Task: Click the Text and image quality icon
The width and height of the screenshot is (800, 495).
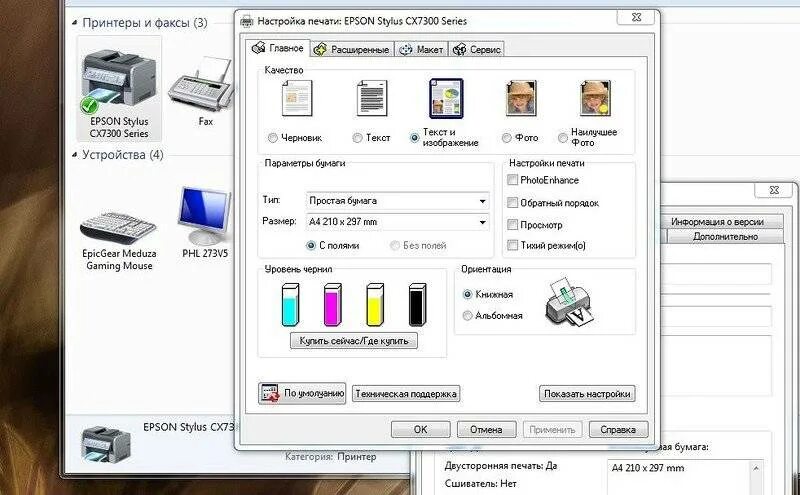Action: [x=446, y=98]
